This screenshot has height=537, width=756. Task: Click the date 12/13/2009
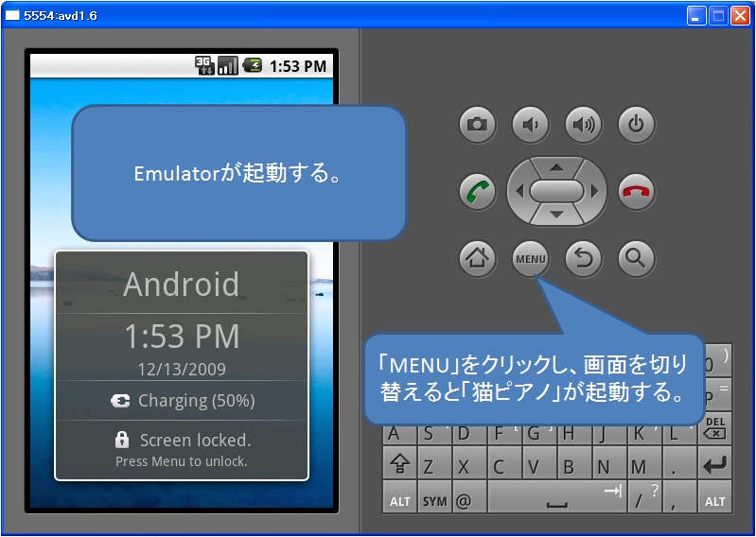pyautogui.click(x=182, y=369)
